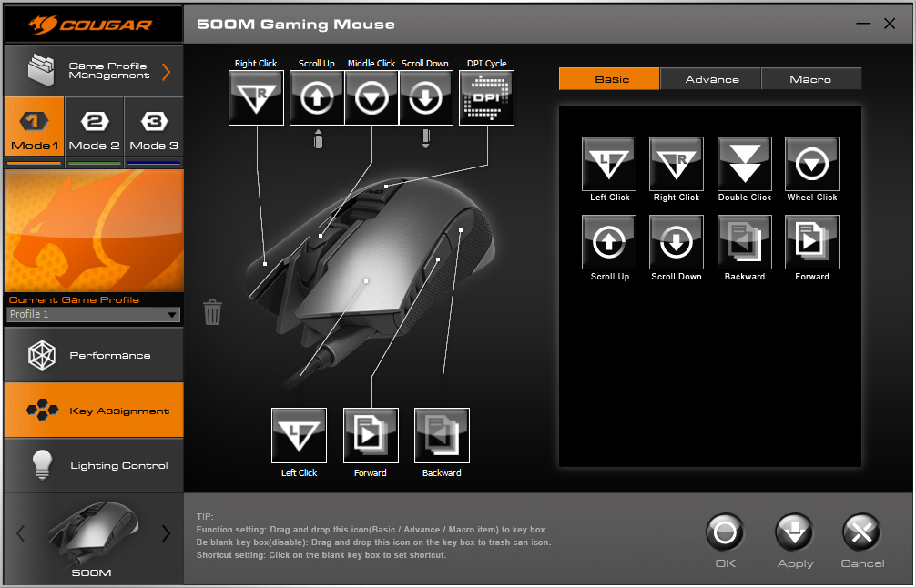Click the Apply button
This screenshot has height=588, width=916.
[x=795, y=541]
